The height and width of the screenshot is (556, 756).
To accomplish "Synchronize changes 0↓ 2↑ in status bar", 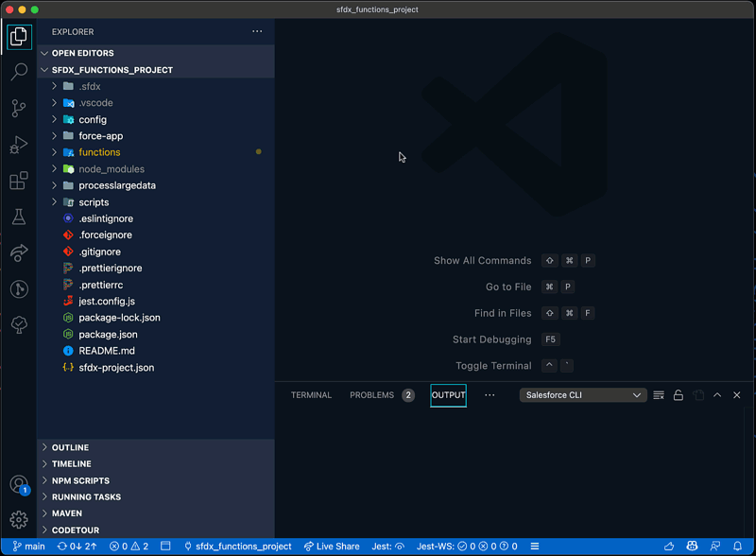I will coord(77,547).
